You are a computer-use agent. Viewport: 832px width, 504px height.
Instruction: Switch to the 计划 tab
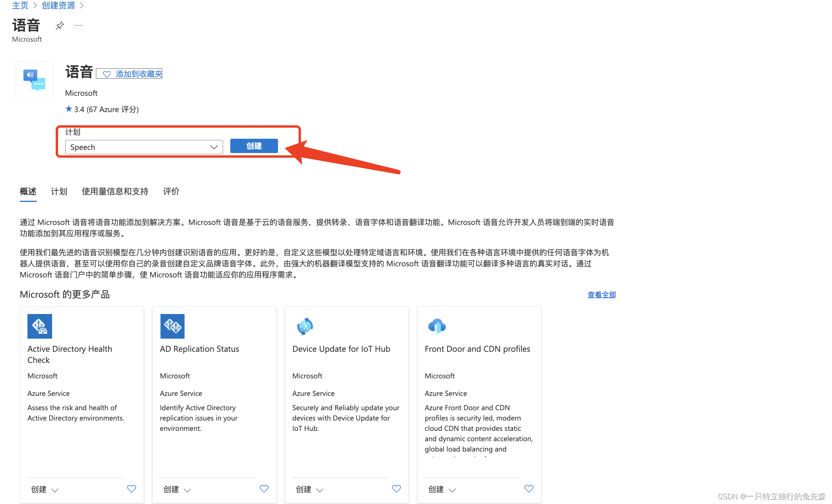point(59,192)
